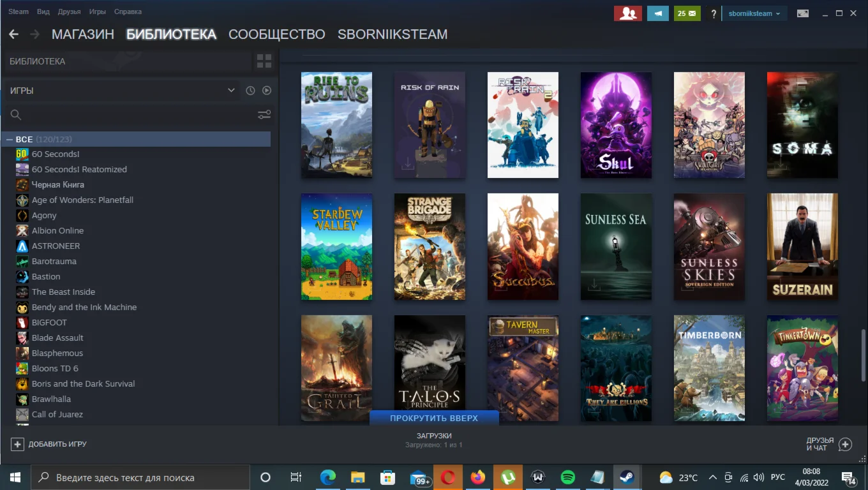Screen dimensions: 868x490
Task: Open File Explorer from taskbar
Action: pos(357,477)
